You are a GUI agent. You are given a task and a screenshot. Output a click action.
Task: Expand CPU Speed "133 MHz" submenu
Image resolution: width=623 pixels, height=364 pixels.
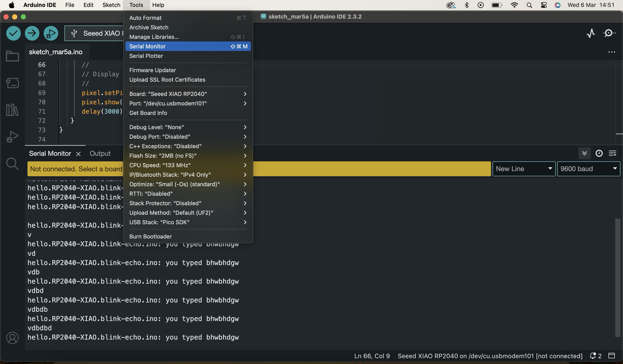(x=188, y=165)
